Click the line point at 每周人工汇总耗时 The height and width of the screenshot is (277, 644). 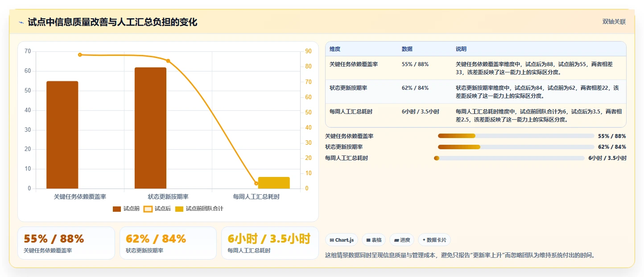256,183
